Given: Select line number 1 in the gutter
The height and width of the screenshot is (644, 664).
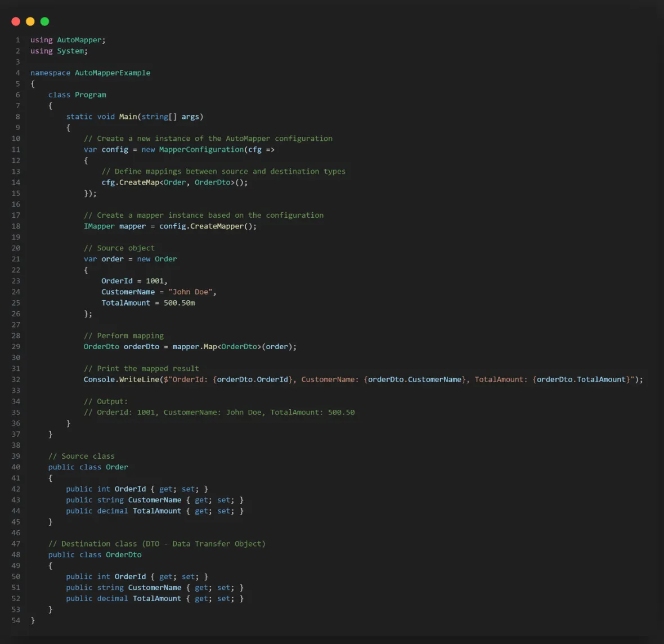Looking at the screenshot, I should point(17,39).
